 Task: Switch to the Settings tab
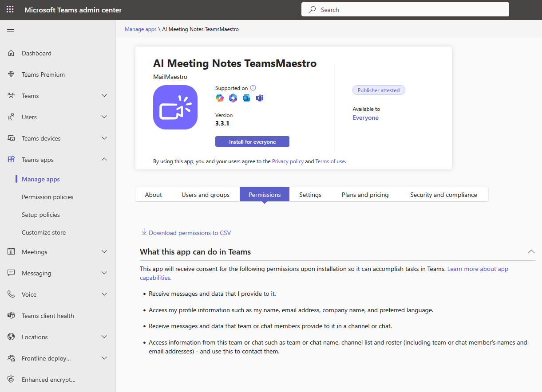(310, 195)
